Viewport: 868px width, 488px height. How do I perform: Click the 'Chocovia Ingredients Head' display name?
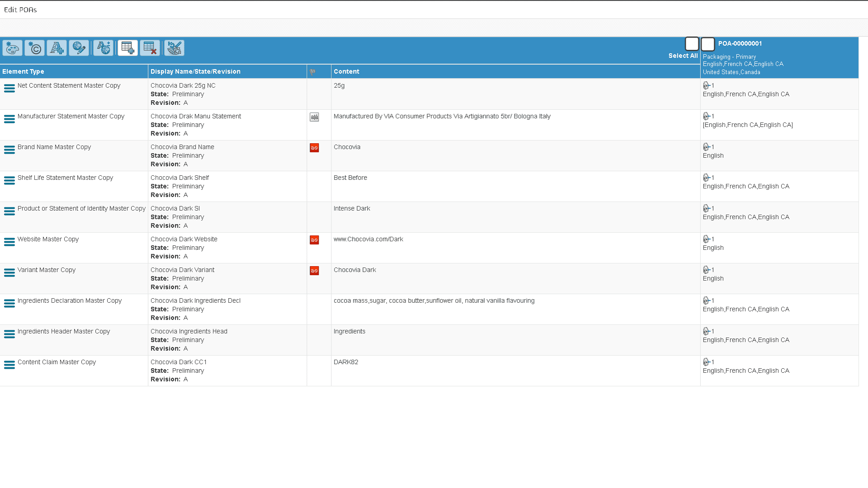[x=189, y=331]
